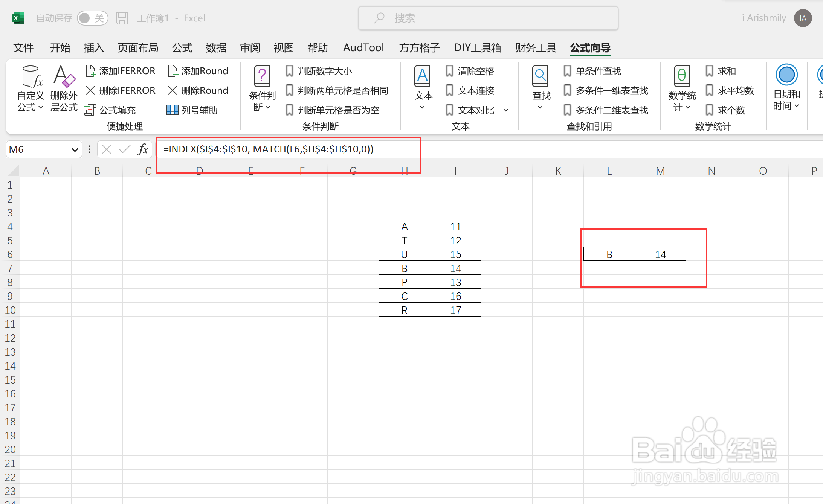Viewport: 823px width, 504px height.
Task: Select cell L6 containing B
Action: 609,254
